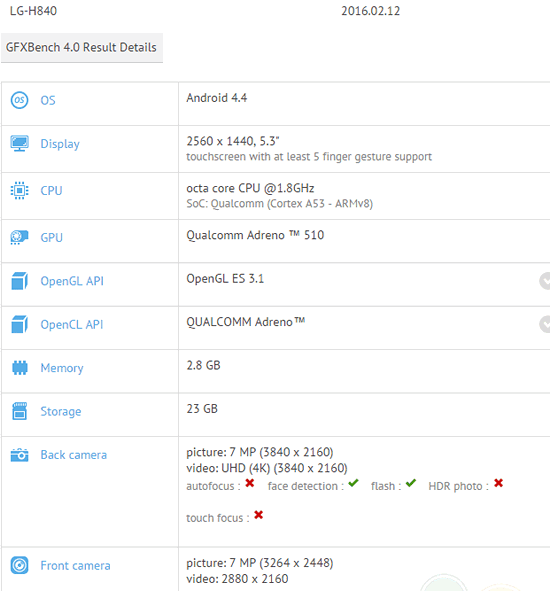550x591 pixels.
Task: Open the GFXBench 4.0 Result Details tab
Action: click(82, 47)
